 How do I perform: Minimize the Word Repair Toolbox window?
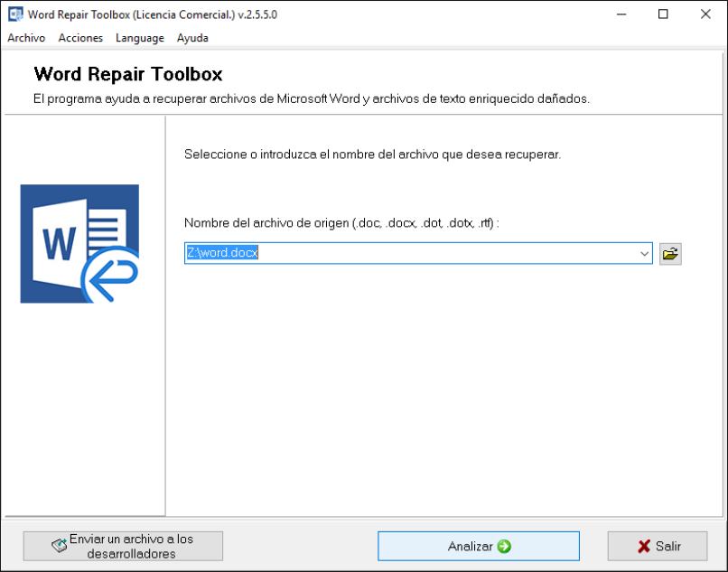[x=623, y=14]
